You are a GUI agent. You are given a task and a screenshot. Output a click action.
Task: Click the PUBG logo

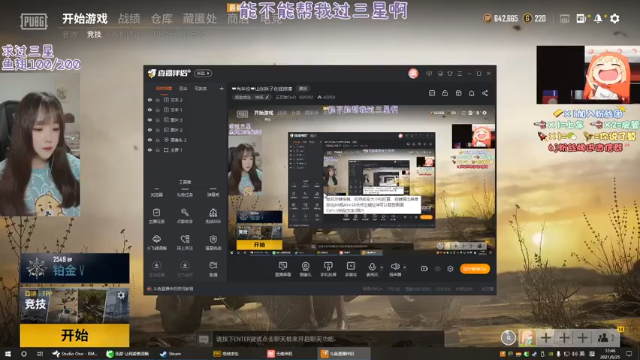[34, 21]
